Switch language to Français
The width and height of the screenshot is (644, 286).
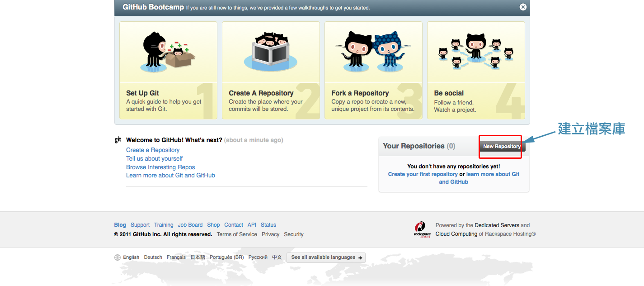coord(176,257)
